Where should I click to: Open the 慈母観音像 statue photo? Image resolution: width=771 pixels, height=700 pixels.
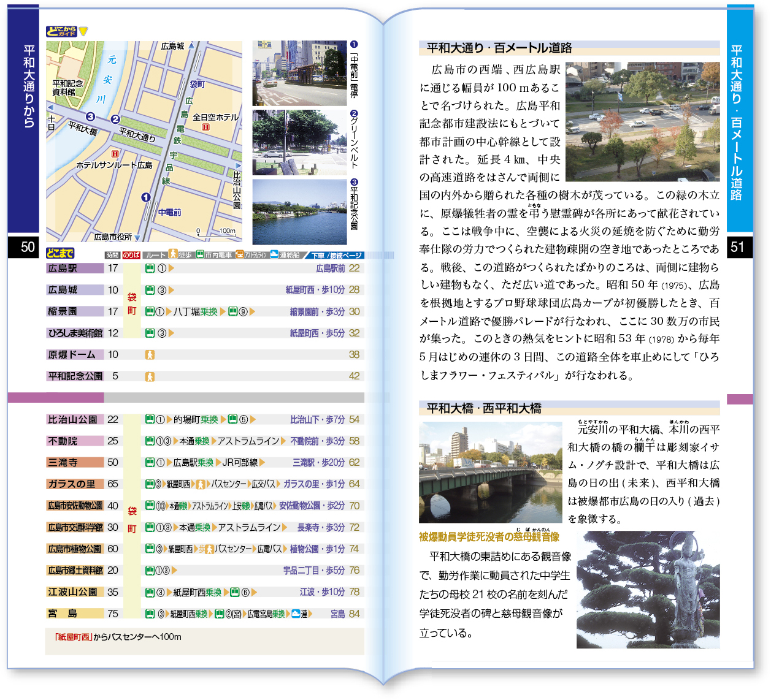(x=648, y=590)
